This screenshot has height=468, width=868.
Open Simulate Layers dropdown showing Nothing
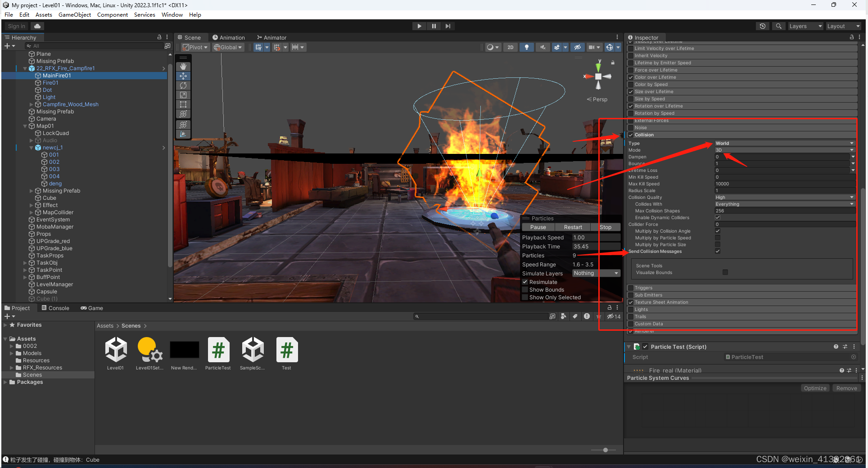[x=596, y=274]
